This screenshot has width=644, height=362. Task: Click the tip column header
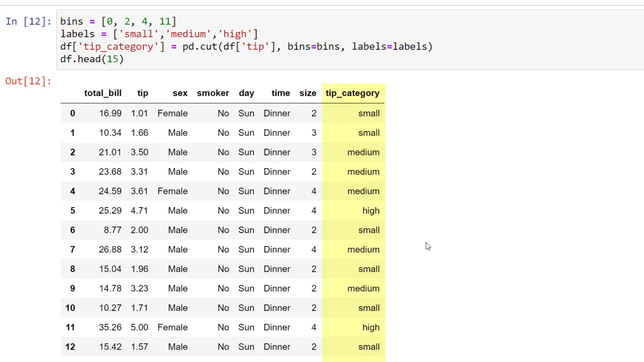coord(143,93)
